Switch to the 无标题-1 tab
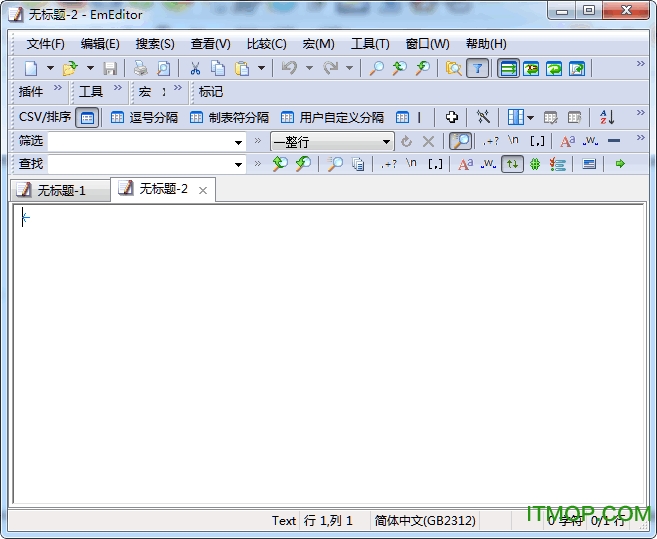This screenshot has width=657, height=539. (60, 190)
